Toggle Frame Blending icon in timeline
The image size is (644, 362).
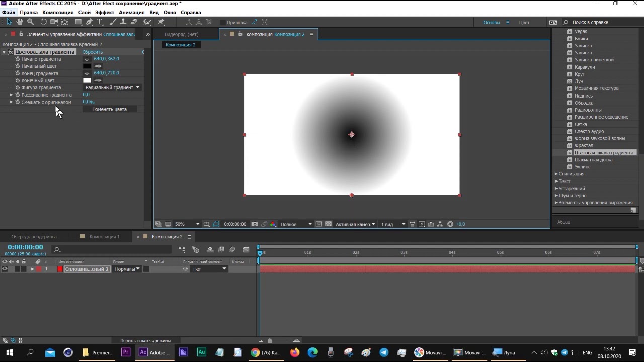221,250
